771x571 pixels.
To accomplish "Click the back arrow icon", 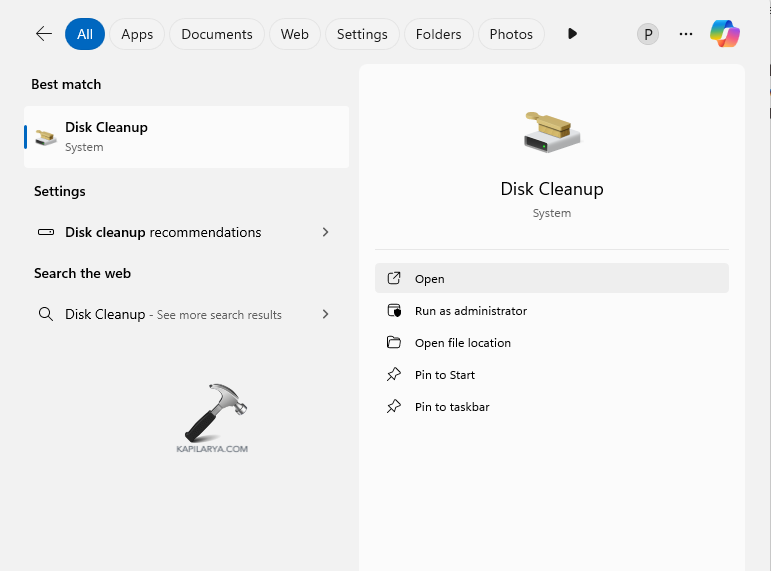I will point(43,34).
